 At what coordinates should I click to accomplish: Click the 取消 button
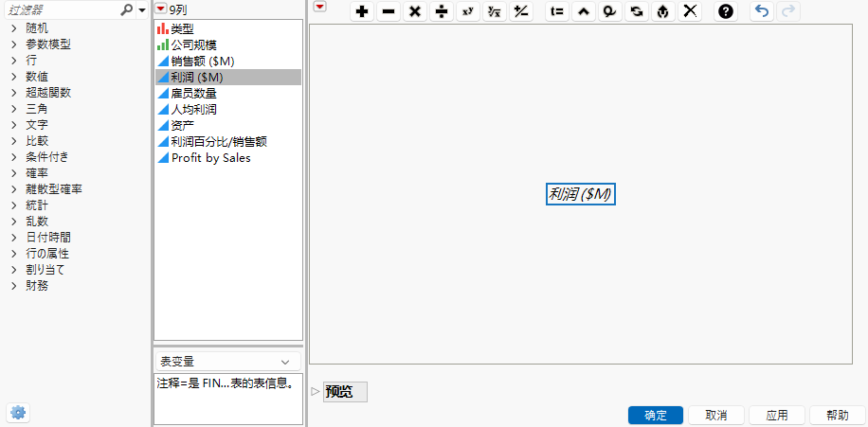tap(715, 416)
